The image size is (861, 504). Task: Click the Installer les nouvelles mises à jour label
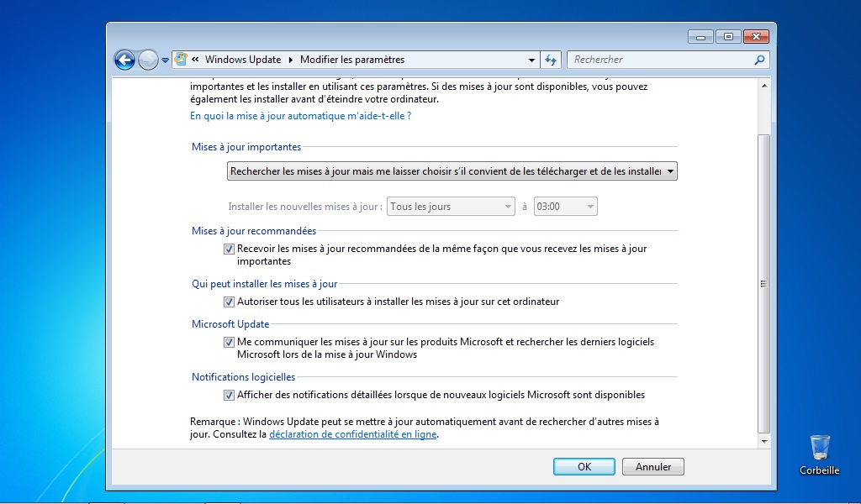click(305, 207)
